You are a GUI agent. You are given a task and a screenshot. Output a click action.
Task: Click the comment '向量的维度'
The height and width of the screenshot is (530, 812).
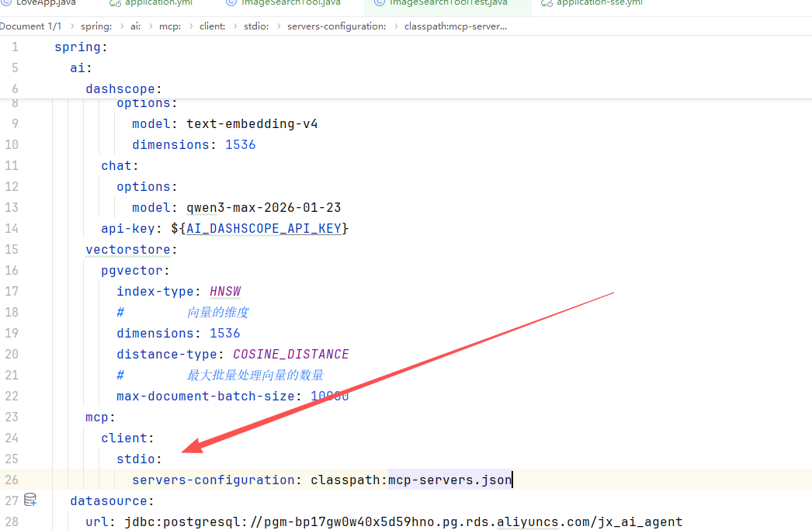[218, 312]
